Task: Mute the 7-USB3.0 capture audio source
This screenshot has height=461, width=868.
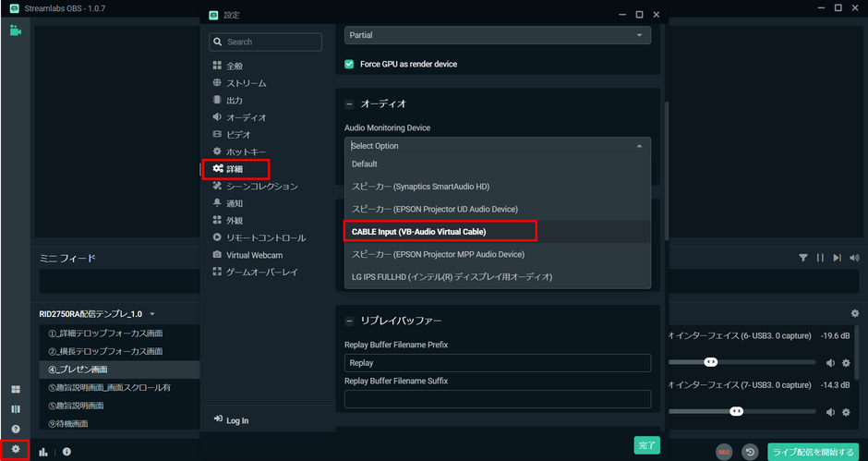Action: [830, 412]
